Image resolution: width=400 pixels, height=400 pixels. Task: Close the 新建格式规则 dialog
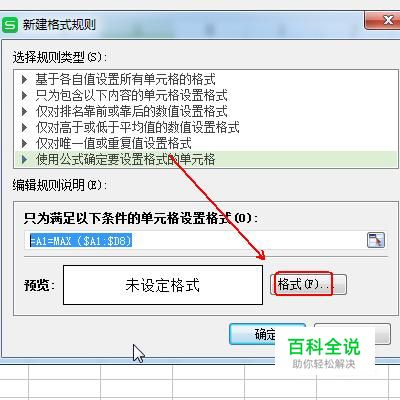point(383,21)
